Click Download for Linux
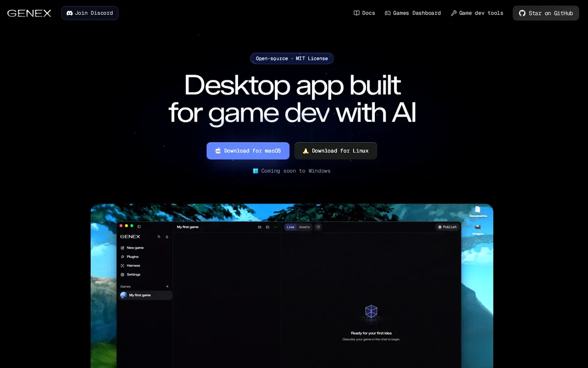The height and width of the screenshot is (368, 588). point(336,151)
